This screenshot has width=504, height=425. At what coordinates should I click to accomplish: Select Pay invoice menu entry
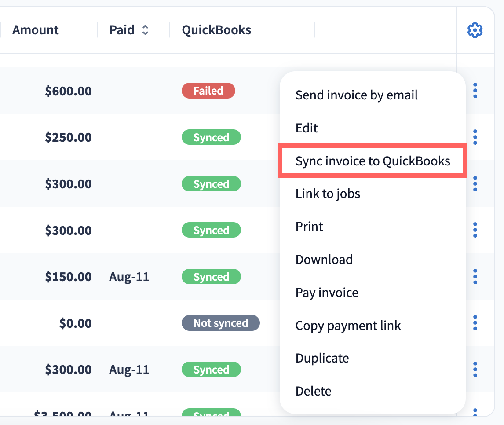click(x=327, y=293)
